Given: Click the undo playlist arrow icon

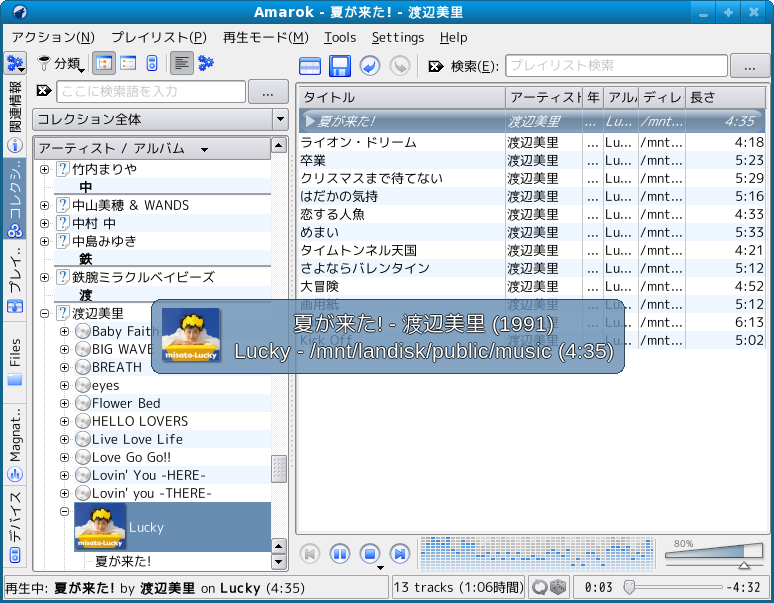Looking at the screenshot, I should point(370,66).
